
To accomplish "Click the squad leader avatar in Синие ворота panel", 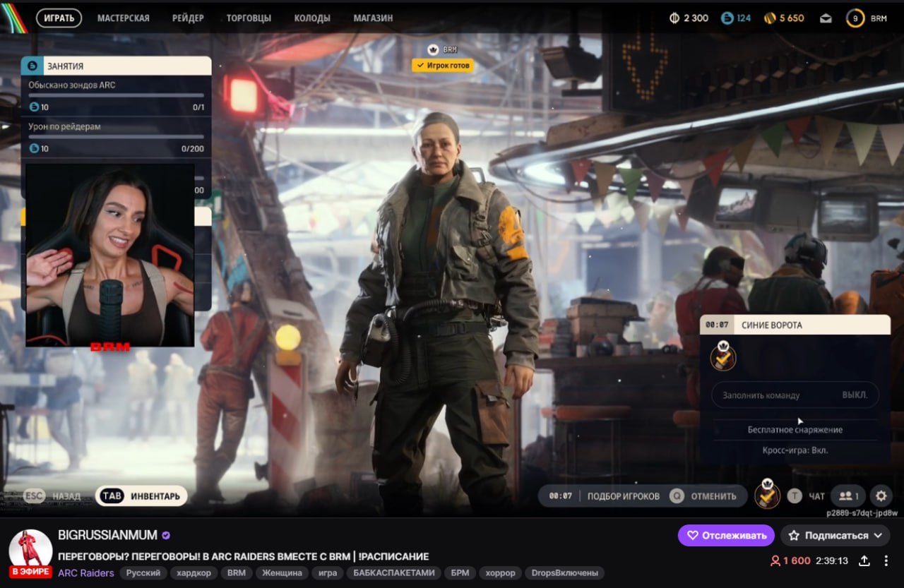I will (x=723, y=356).
